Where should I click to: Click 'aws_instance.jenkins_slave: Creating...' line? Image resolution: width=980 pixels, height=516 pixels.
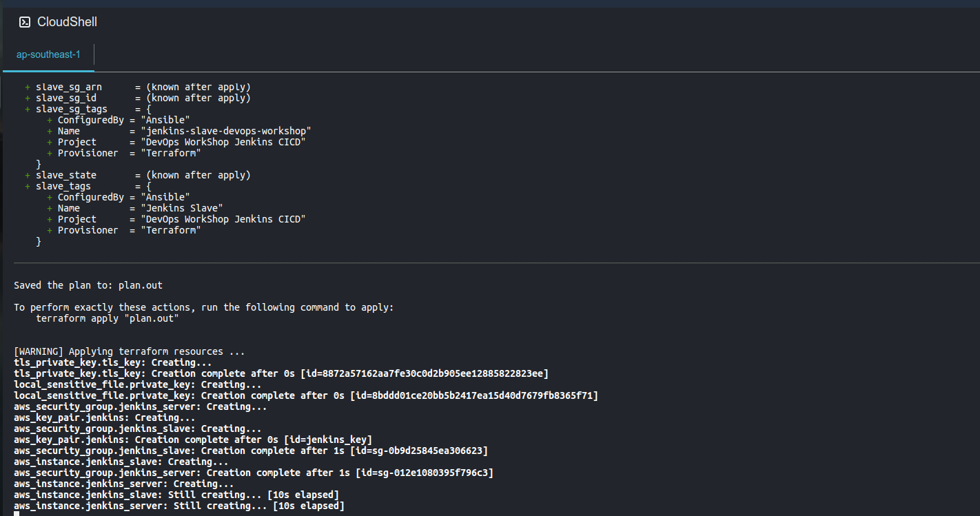(121, 462)
